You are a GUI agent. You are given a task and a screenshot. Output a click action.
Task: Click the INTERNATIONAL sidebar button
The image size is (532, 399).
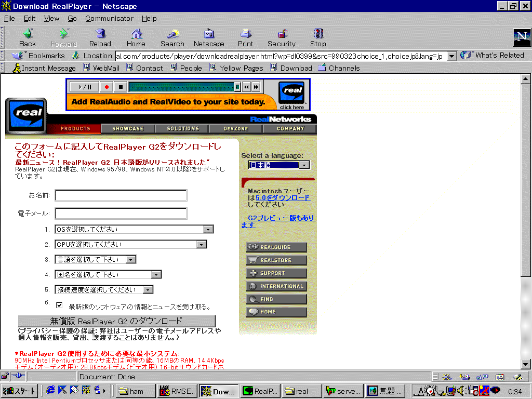(276, 286)
